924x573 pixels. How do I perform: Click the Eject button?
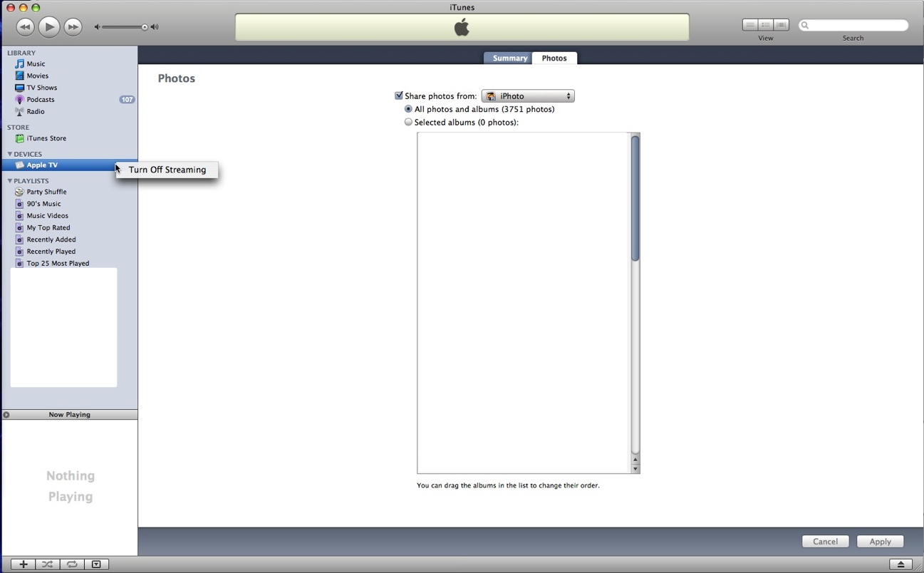click(900, 564)
